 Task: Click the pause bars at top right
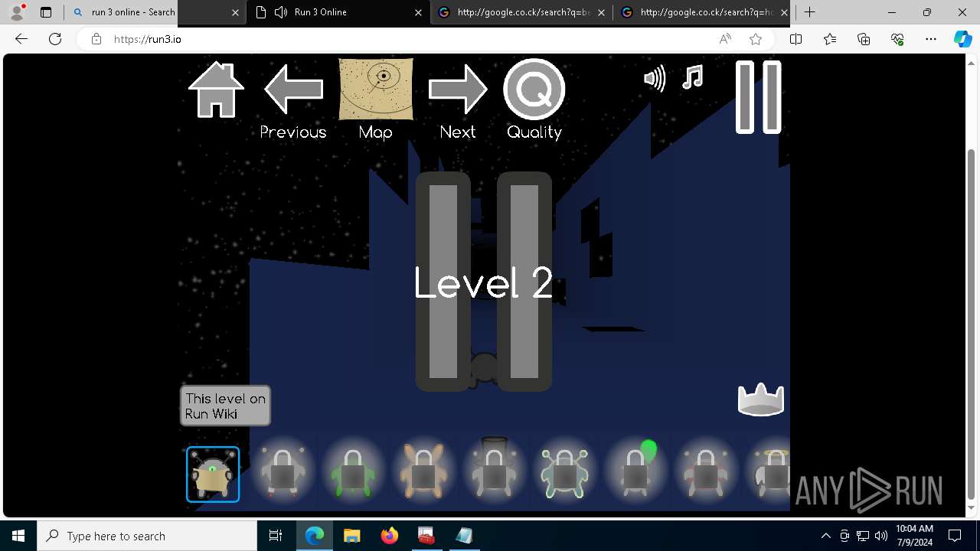point(759,97)
